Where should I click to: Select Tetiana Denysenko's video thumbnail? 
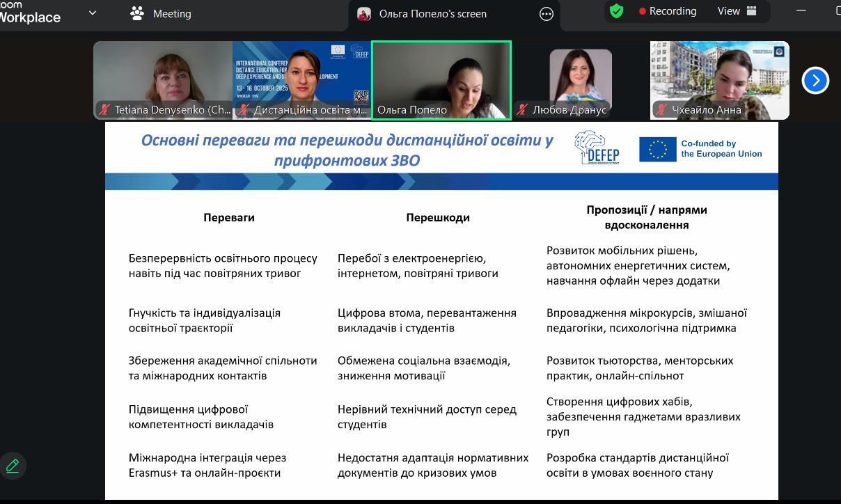coord(163,75)
